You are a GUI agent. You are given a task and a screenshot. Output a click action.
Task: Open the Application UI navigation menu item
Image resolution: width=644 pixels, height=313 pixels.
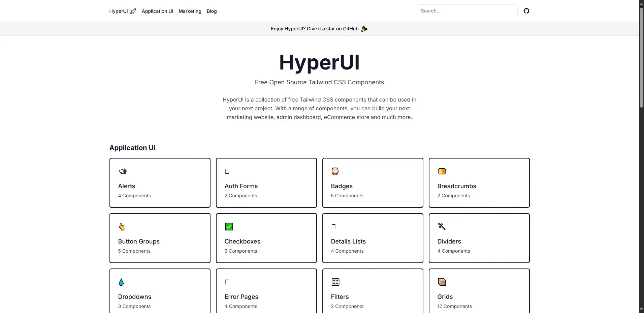(157, 11)
